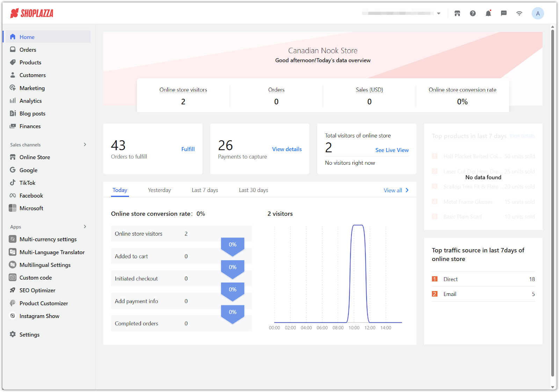Click View all analytics link
The height and width of the screenshot is (392, 559).
pyautogui.click(x=396, y=190)
